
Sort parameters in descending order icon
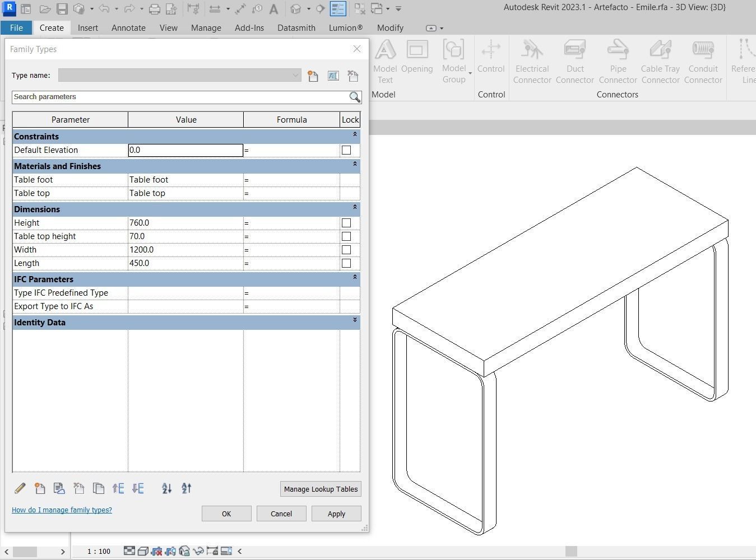coord(187,488)
